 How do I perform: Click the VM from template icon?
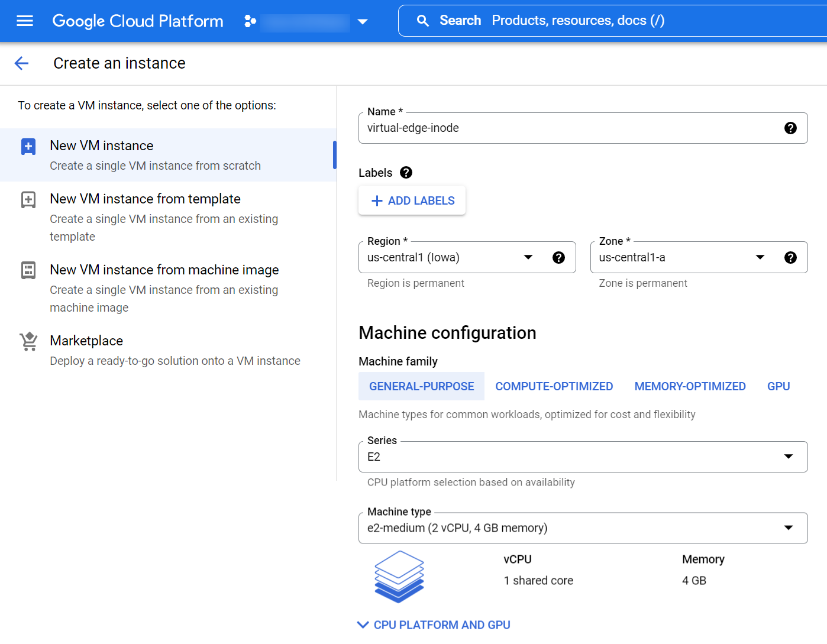coord(28,199)
